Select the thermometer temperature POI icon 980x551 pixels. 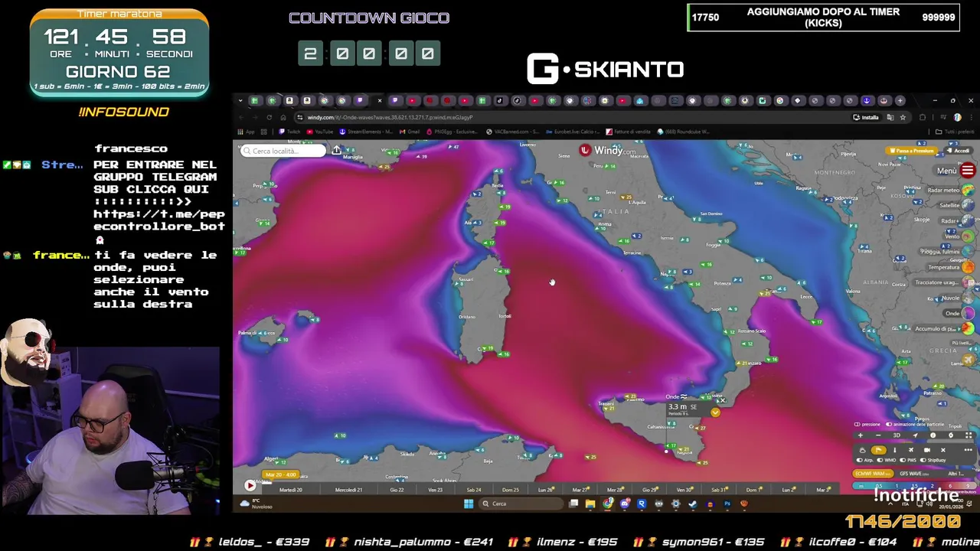coord(895,450)
